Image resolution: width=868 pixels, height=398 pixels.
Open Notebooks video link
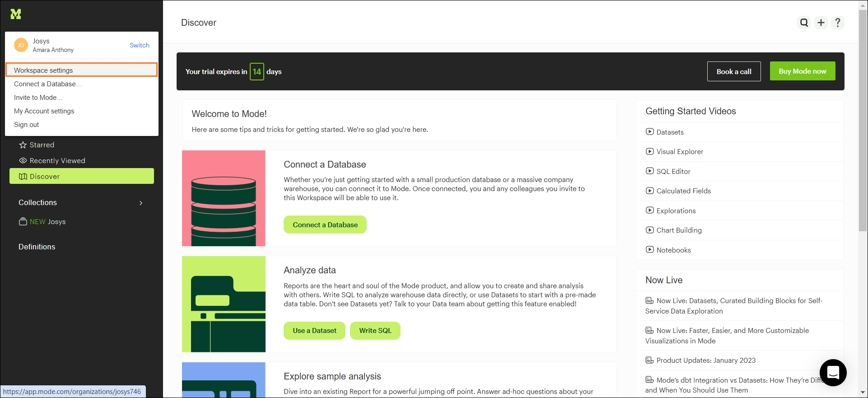pyautogui.click(x=674, y=250)
